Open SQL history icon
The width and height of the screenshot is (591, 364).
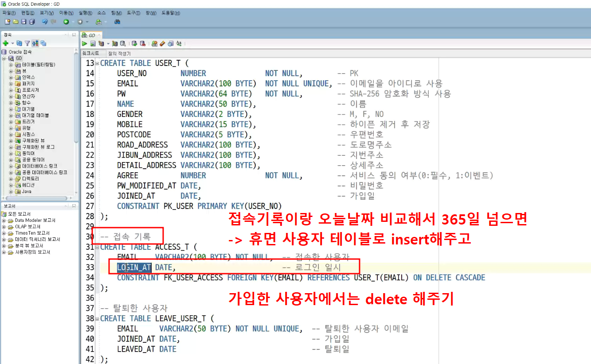[x=170, y=43]
